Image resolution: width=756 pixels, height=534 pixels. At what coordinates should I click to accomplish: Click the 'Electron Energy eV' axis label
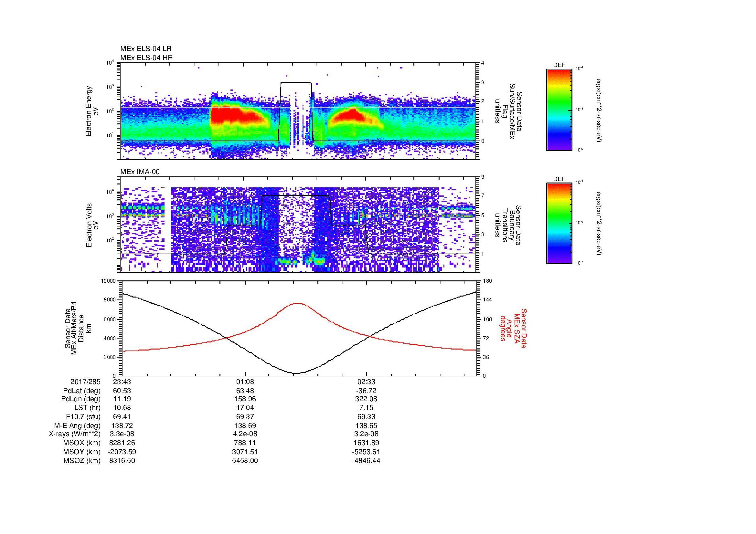92,111
